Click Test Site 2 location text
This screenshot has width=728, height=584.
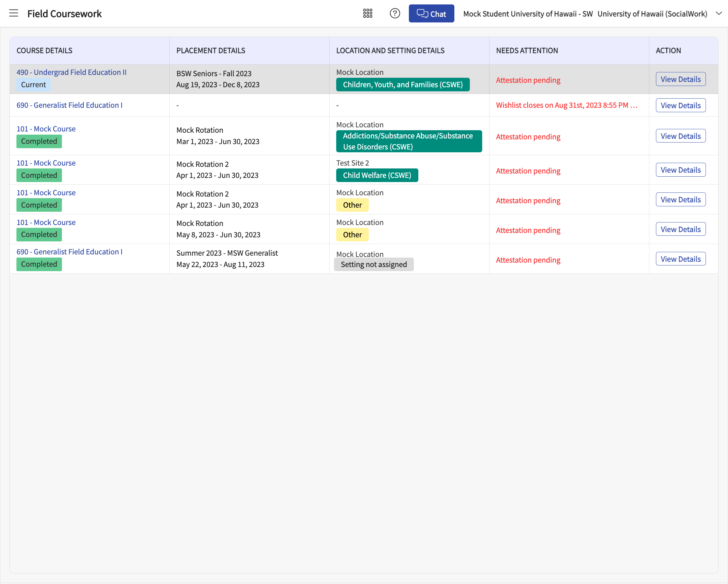pos(353,163)
